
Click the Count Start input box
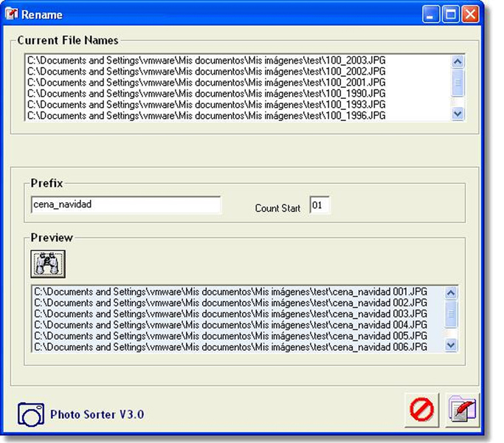click(x=320, y=205)
